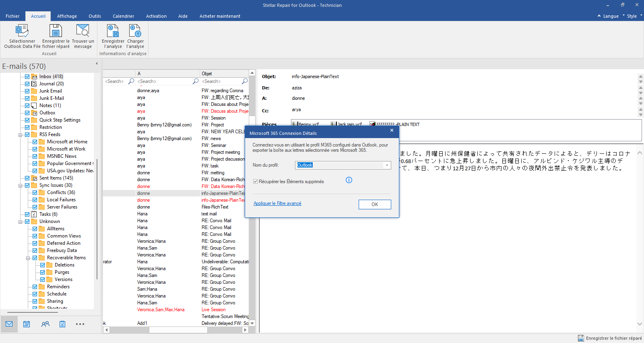Screen dimensions: 644x343
Task: Click Appliquer le Filtre avancé link
Action: 277,203
